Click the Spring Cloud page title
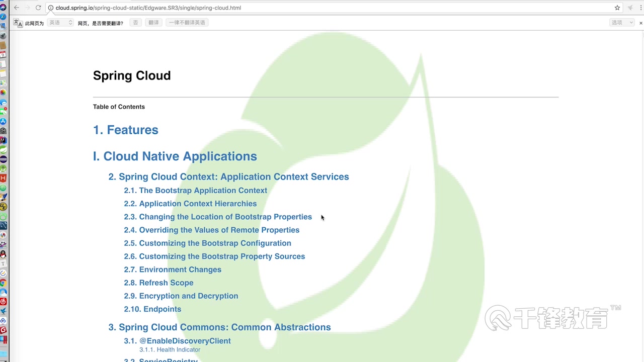 (x=132, y=75)
